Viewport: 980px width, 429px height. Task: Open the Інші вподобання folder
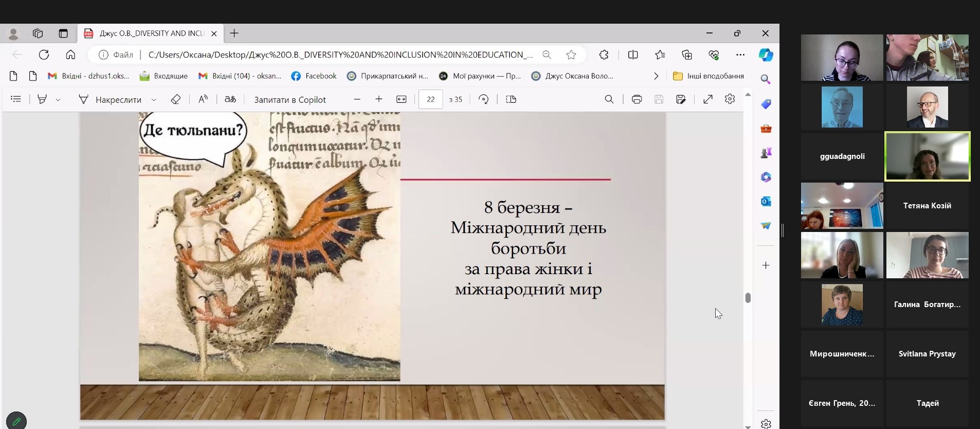[x=709, y=76]
